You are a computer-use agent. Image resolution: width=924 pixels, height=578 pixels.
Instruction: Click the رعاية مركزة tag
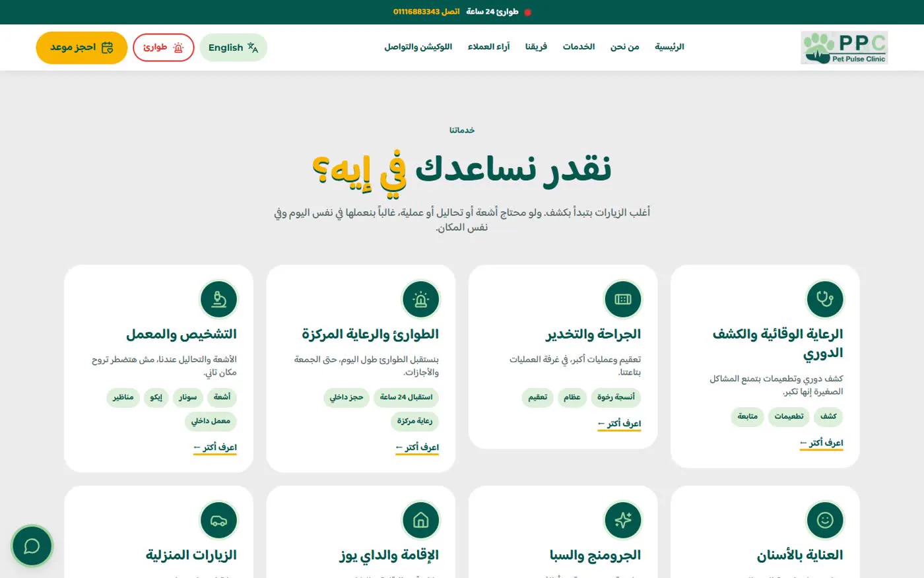coord(414,421)
